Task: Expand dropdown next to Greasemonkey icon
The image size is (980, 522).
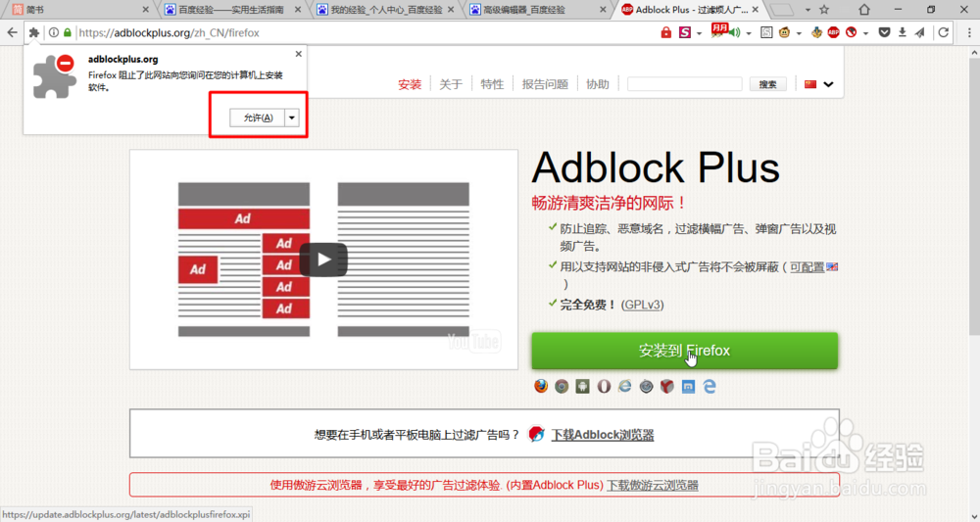Action: pos(799,33)
